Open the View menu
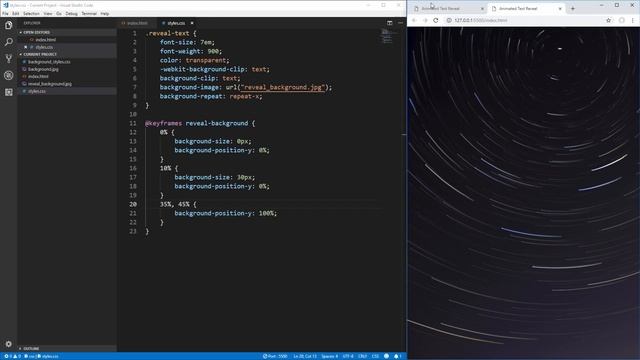The height and width of the screenshot is (360, 640). pyautogui.click(x=48, y=13)
